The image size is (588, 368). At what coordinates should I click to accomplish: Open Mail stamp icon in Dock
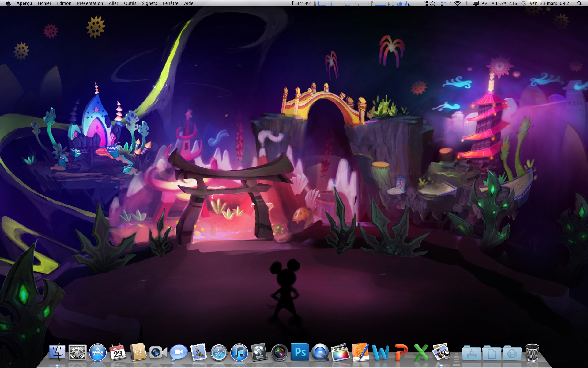click(x=199, y=352)
